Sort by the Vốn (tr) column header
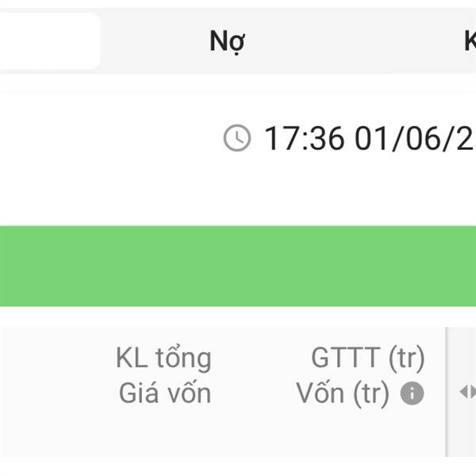The image size is (476, 476). [x=343, y=393]
